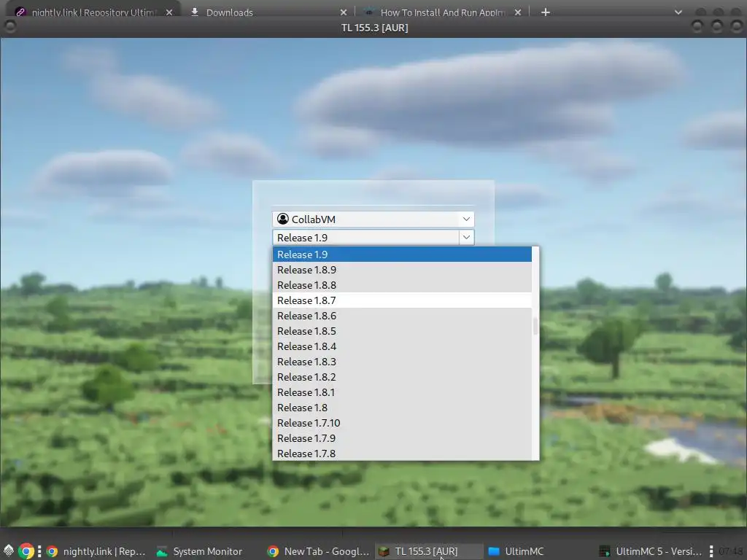This screenshot has height=560, width=747.
Task: Choose Release 1.8.6 from the list
Action: point(402,315)
